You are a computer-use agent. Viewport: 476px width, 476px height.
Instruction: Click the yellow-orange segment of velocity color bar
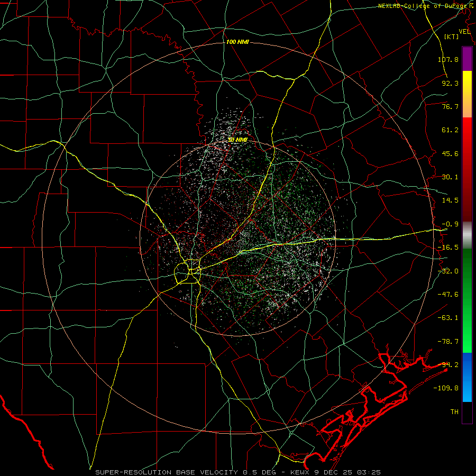(467, 94)
